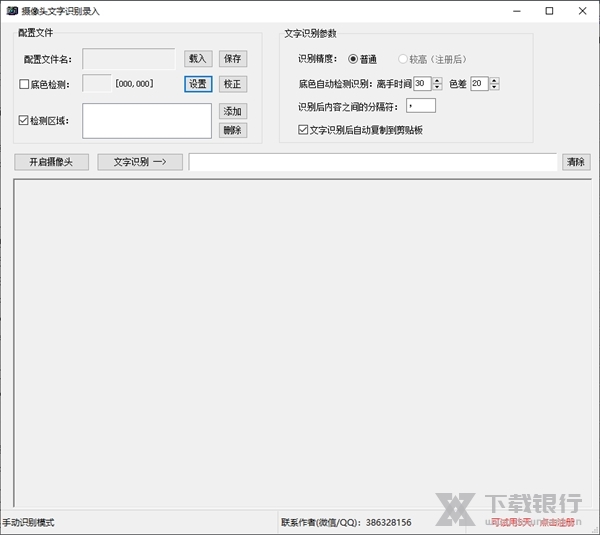Screen dimensions: 600x535
Task: Uncheck the 检测区域 checkbox
Action: [23, 121]
